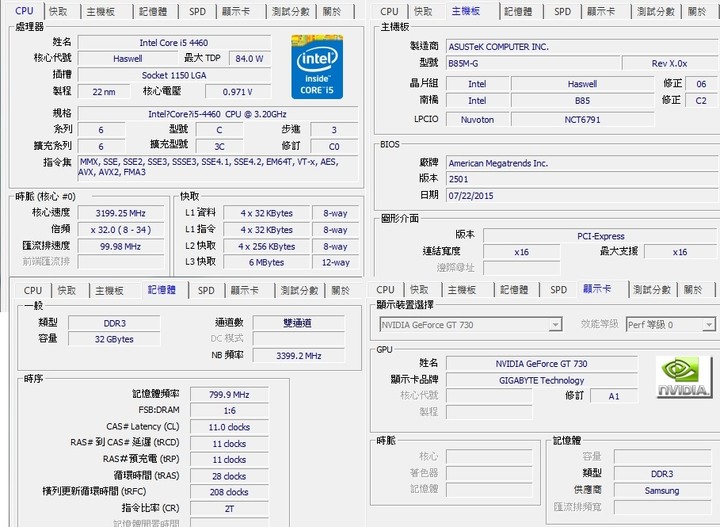In the processor window, open the 快取 tab
The height and width of the screenshot is (527, 720).
tap(58, 11)
